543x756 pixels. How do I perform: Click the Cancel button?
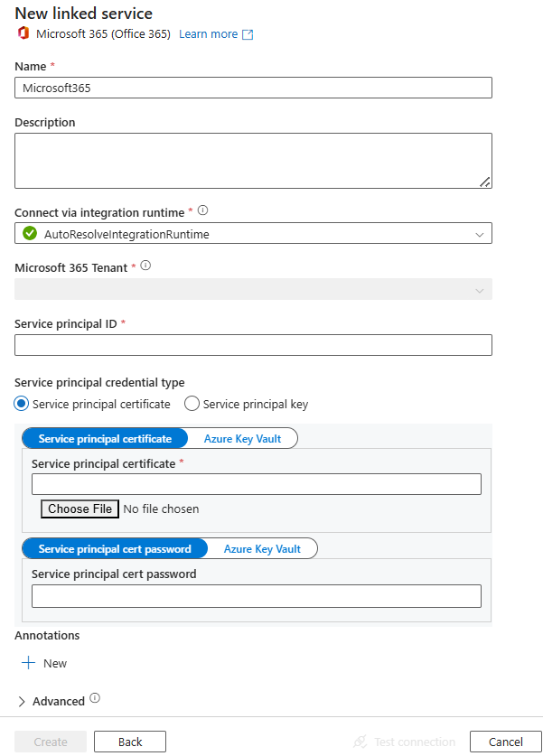point(505,741)
